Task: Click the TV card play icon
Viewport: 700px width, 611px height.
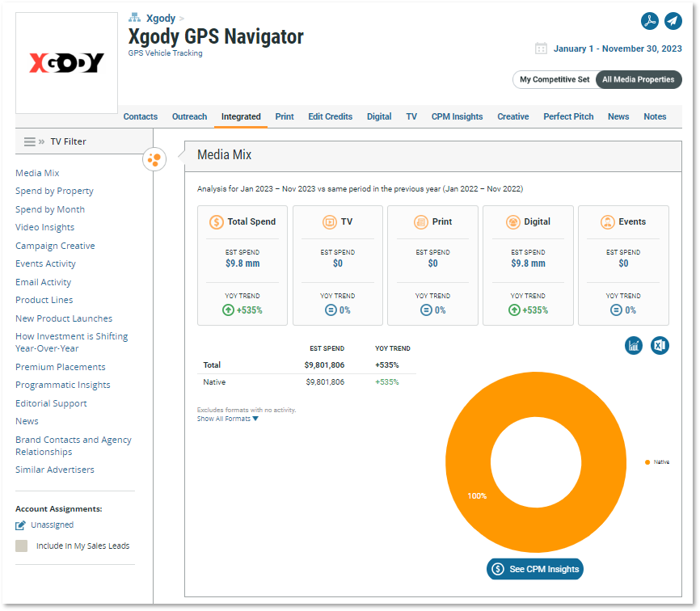Action: point(330,221)
